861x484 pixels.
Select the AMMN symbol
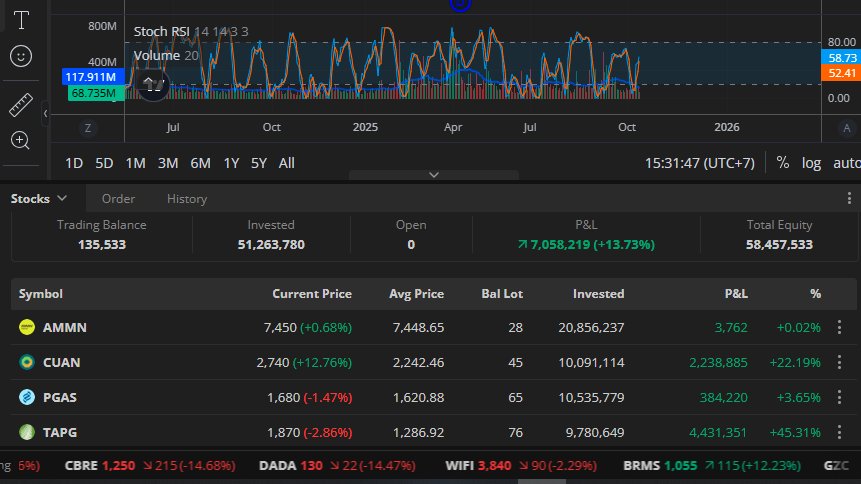tap(65, 327)
